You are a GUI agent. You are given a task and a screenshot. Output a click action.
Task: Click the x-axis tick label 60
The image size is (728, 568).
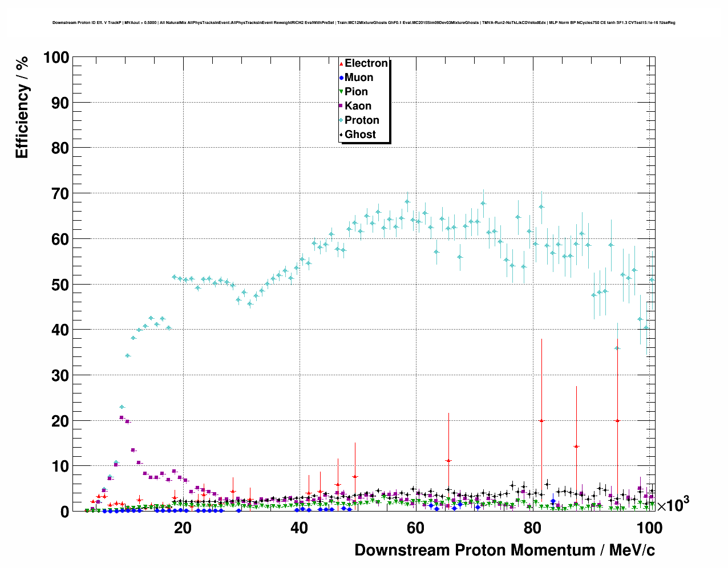[415, 528]
